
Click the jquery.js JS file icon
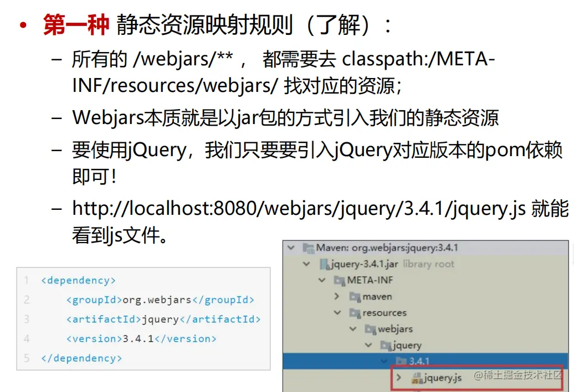click(x=417, y=378)
